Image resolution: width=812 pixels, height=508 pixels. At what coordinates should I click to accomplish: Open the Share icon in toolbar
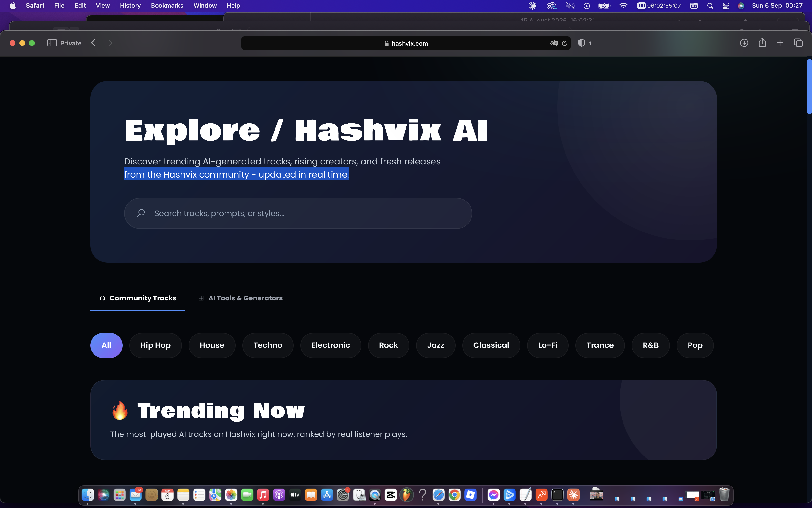coord(762,43)
